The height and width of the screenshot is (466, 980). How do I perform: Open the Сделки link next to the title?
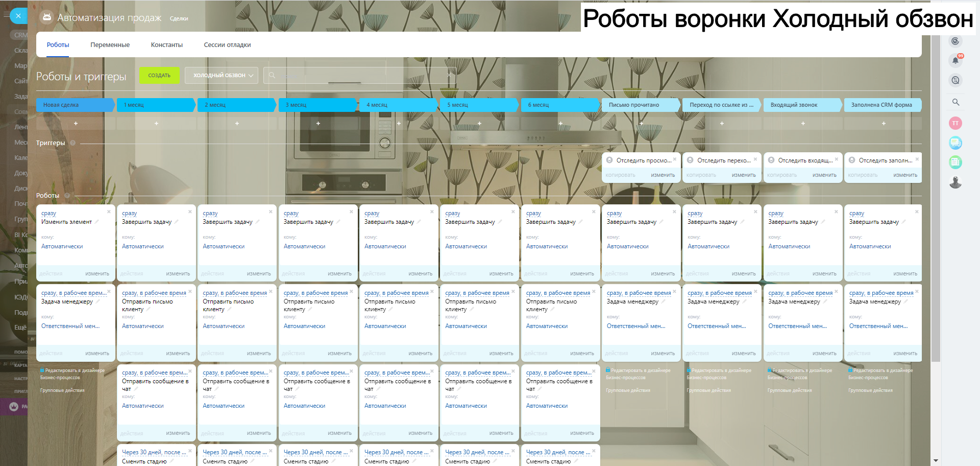tap(179, 19)
